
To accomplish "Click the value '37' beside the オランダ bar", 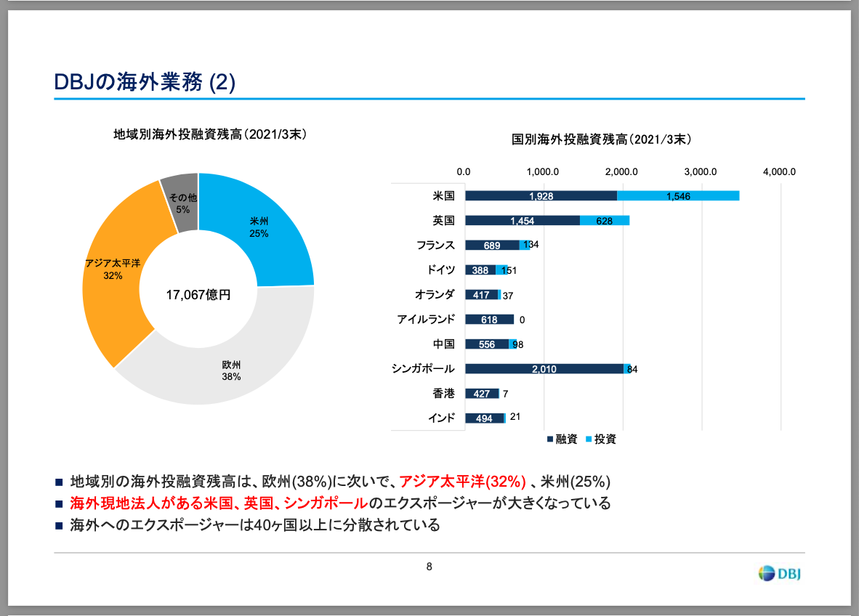I will (x=508, y=296).
